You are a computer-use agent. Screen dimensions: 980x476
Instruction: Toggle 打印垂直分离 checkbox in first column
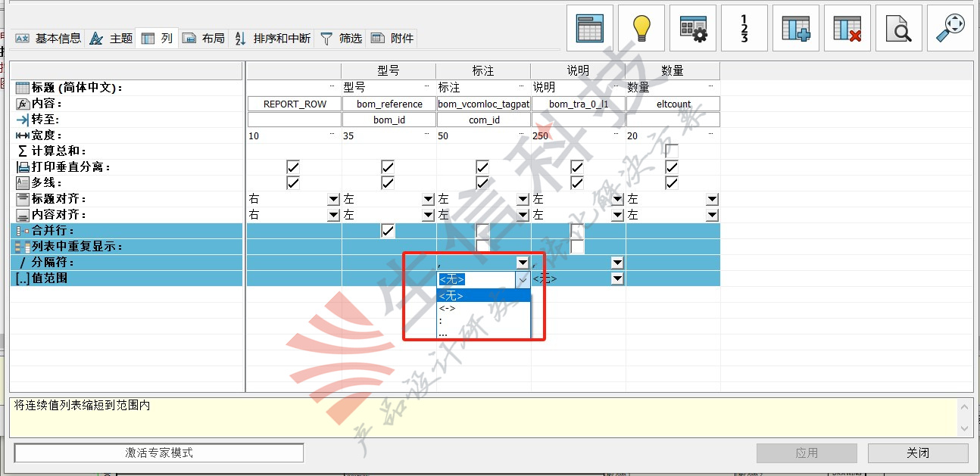[294, 166]
